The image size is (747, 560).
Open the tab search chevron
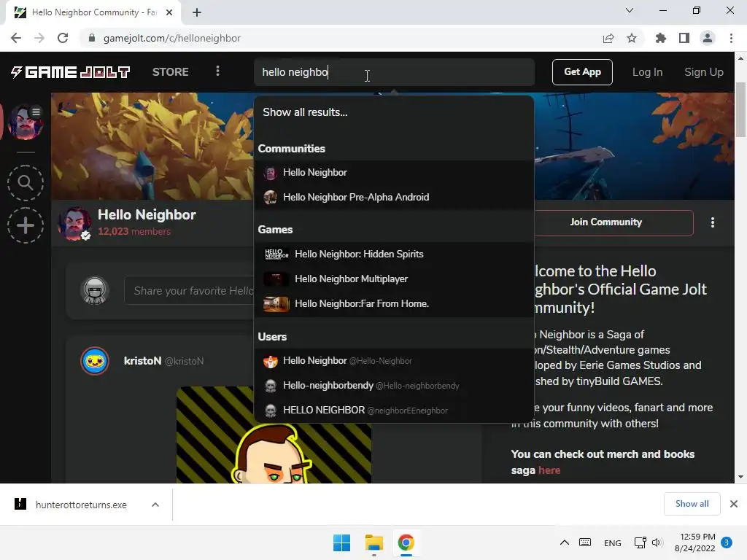tap(630, 10)
